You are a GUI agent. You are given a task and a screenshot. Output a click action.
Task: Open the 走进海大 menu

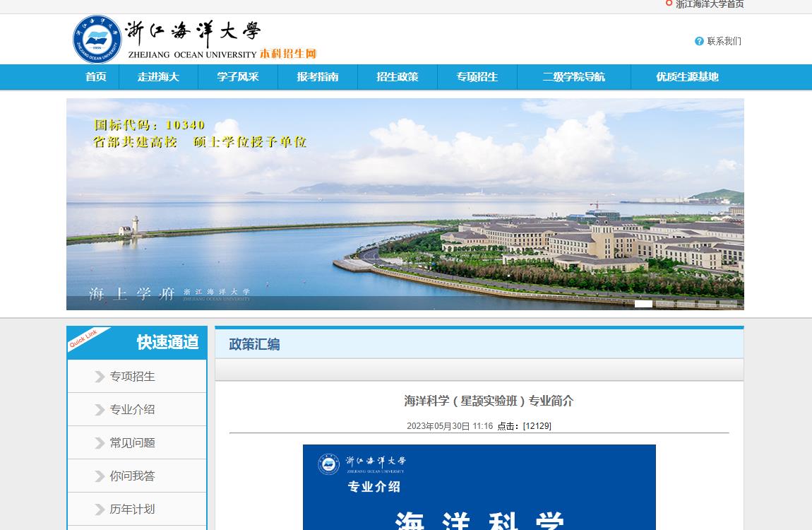click(158, 77)
